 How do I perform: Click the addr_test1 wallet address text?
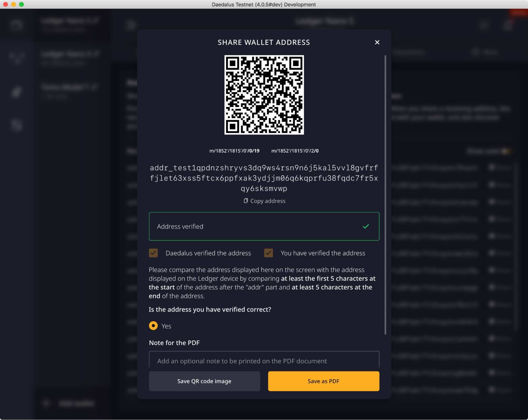[264, 178]
